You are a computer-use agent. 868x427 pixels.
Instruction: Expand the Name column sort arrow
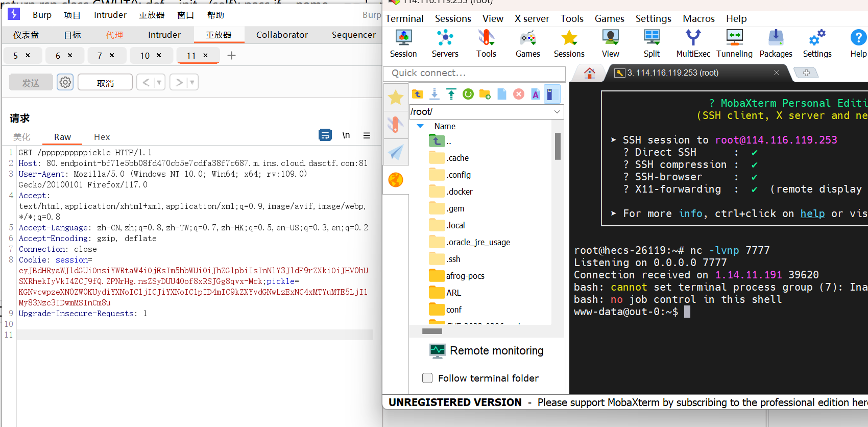420,126
